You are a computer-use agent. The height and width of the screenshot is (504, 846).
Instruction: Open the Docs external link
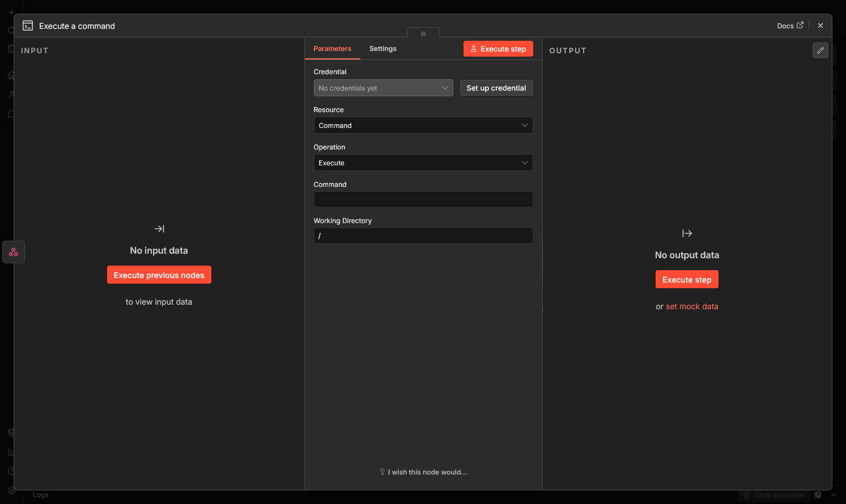(x=790, y=25)
